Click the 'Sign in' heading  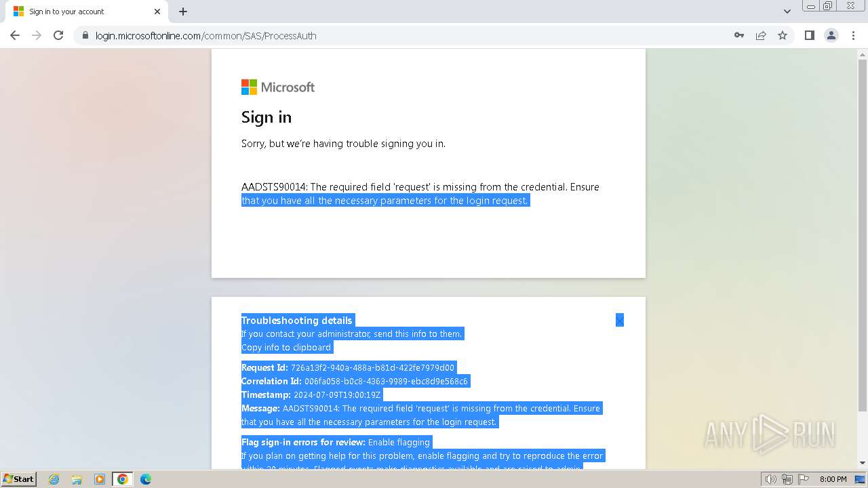(x=267, y=117)
